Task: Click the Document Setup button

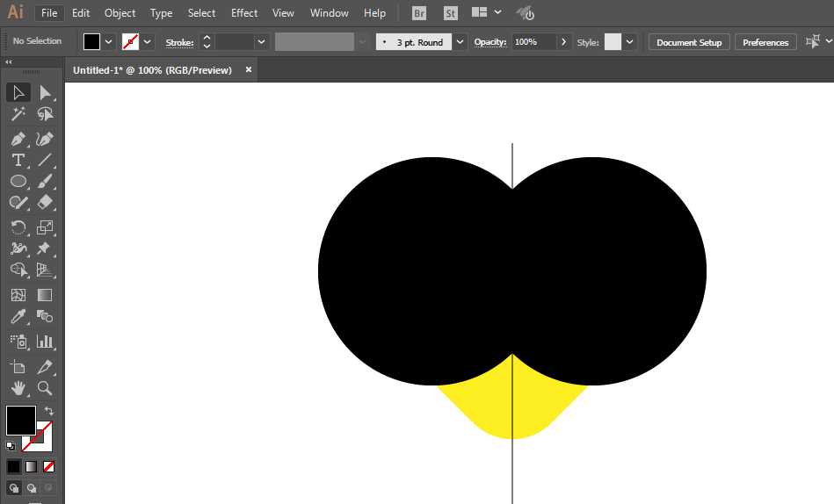Action: tap(689, 42)
